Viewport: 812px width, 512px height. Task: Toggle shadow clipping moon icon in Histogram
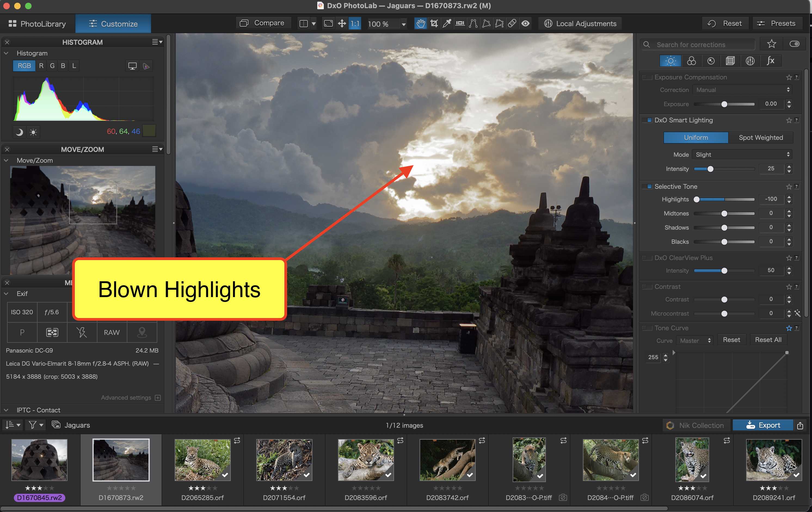20,132
